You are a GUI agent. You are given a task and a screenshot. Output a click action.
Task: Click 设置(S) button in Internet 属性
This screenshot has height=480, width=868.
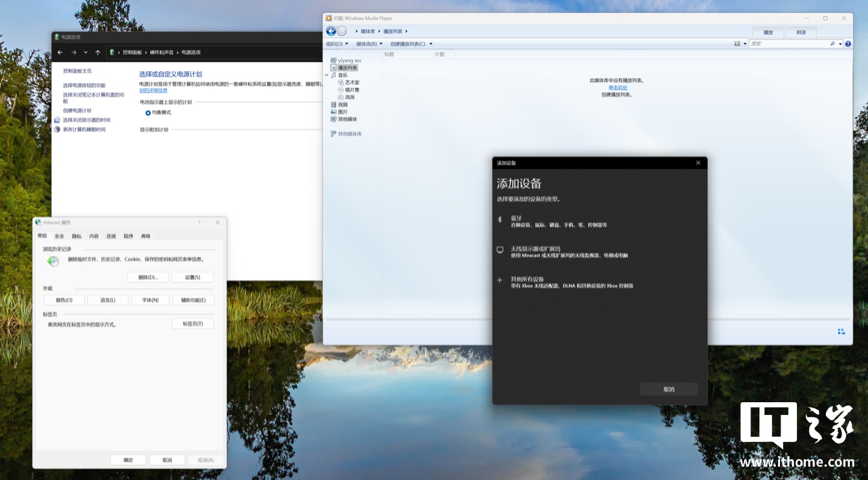(193, 277)
